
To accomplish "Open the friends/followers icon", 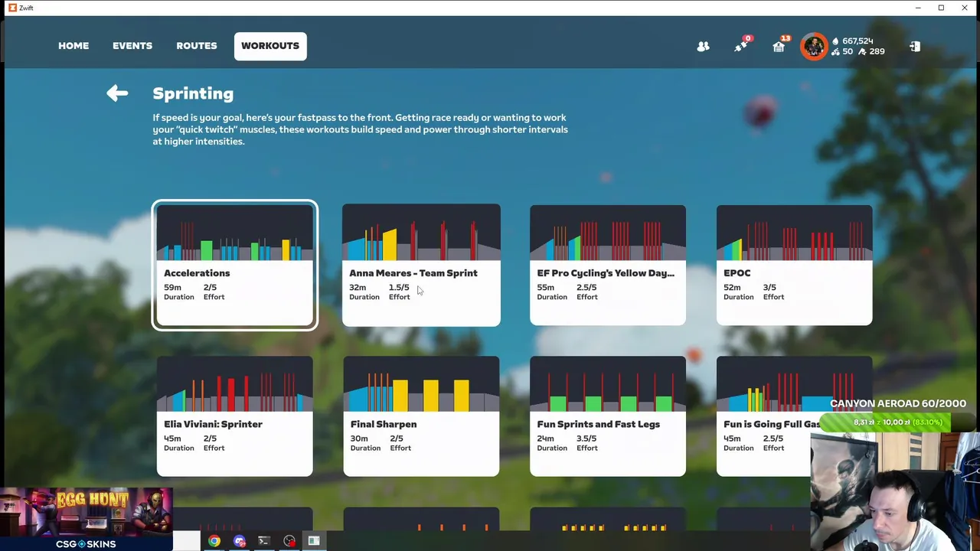I will (703, 47).
